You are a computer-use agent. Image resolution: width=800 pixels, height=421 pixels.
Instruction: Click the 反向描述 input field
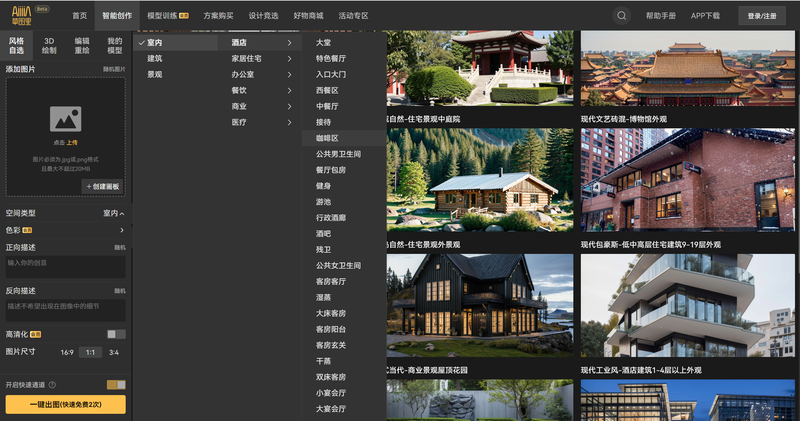(x=65, y=310)
